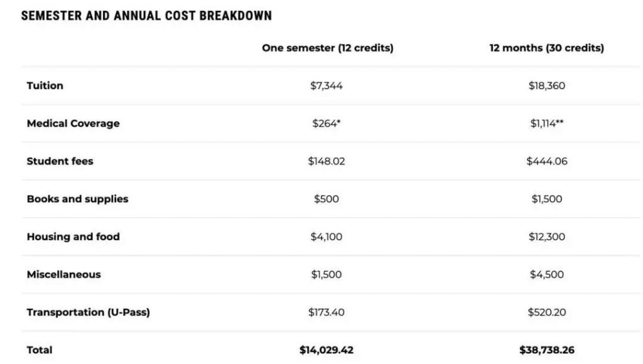Select the One semester (12 credits) column header
The image size is (643, 364).
coord(327,48)
